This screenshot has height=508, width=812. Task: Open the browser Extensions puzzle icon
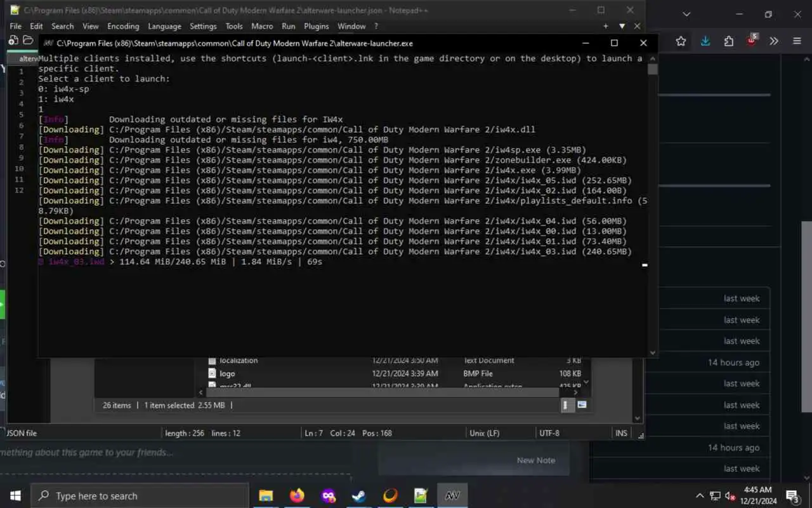(728, 41)
